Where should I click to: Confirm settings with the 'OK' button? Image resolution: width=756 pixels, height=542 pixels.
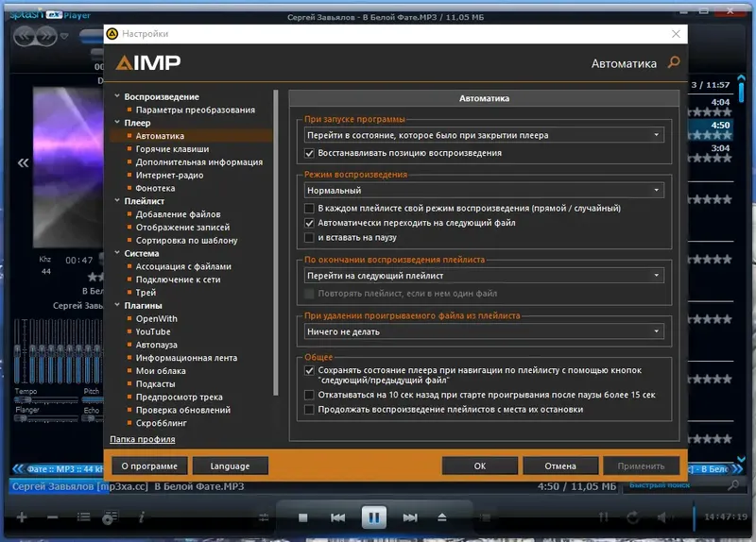[480, 466]
